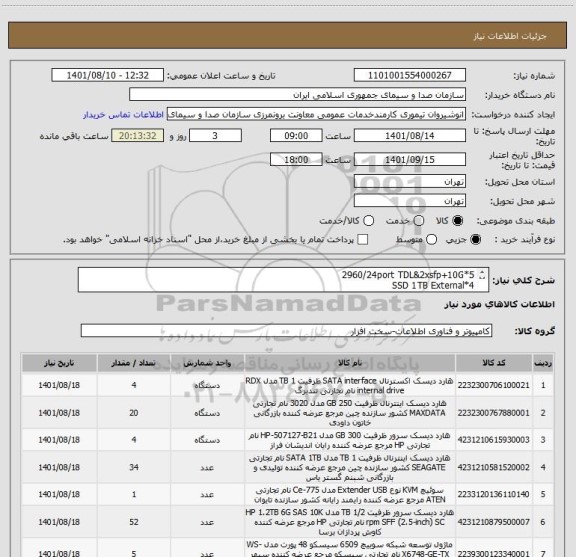Click the HP 1.2TB 6G SAS disk name

point(349,522)
